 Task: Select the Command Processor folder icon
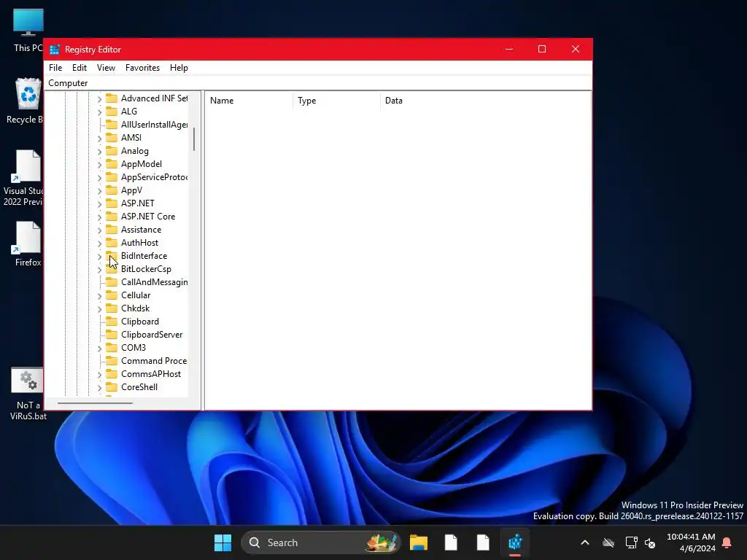(112, 360)
